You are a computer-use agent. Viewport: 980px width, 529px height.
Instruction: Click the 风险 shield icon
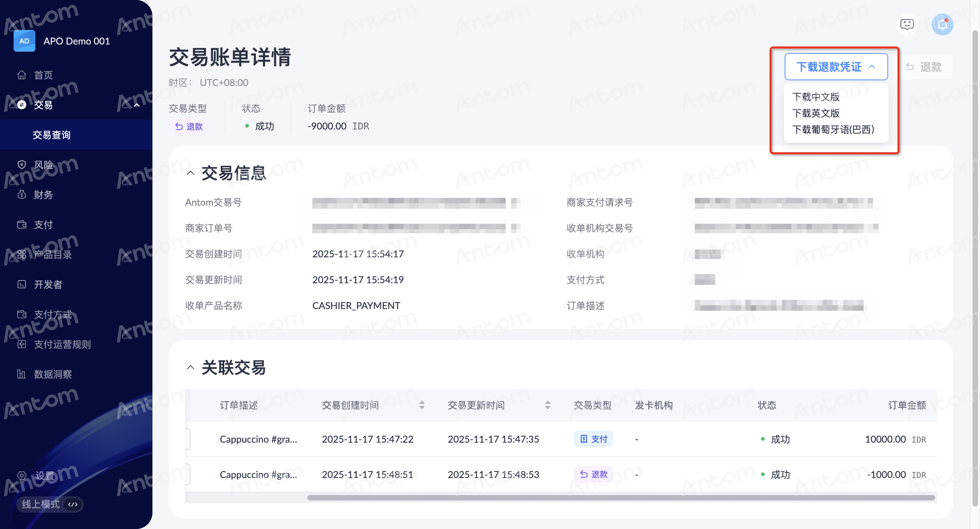[22, 165]
